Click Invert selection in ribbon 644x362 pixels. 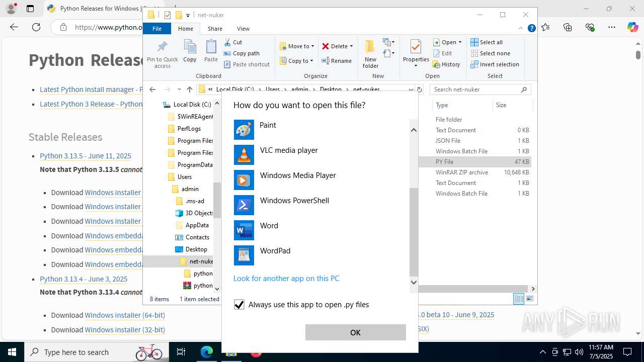point(495,64)
